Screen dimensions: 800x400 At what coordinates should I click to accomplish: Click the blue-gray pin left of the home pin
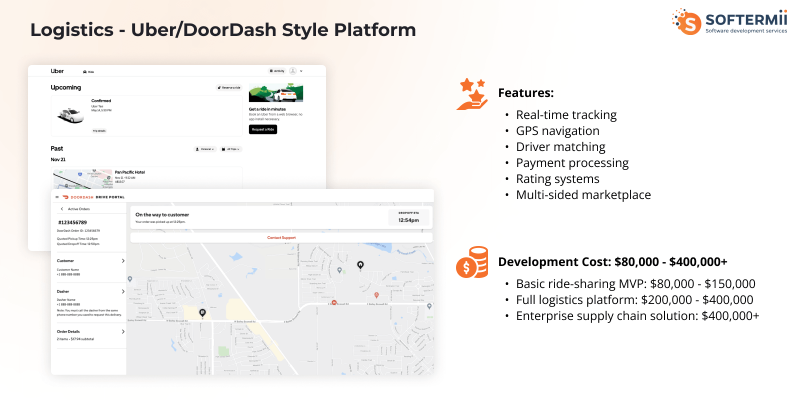tap(340, 270)
